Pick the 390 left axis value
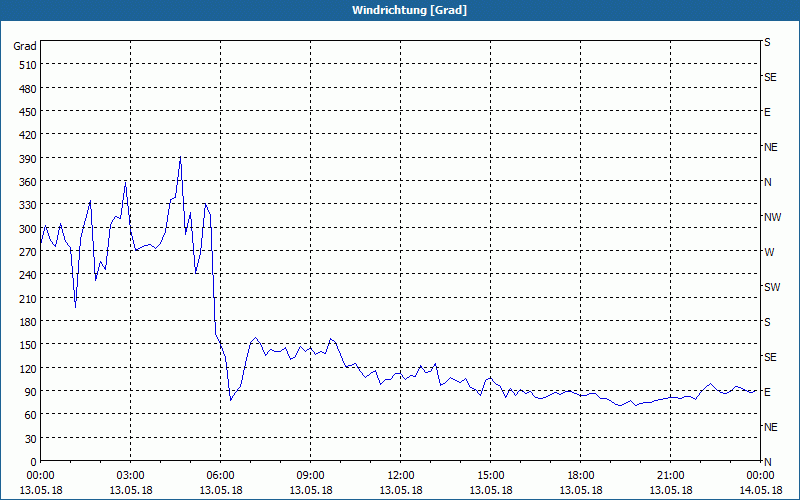Viewport: 800px width, 500px height. 28,159
